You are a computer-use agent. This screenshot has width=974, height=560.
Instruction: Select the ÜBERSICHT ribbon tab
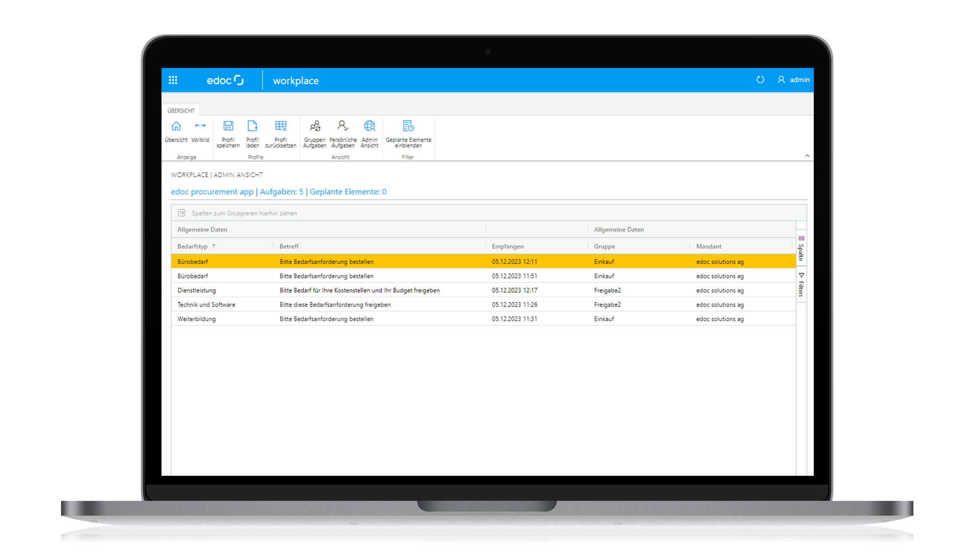[181, 111]
